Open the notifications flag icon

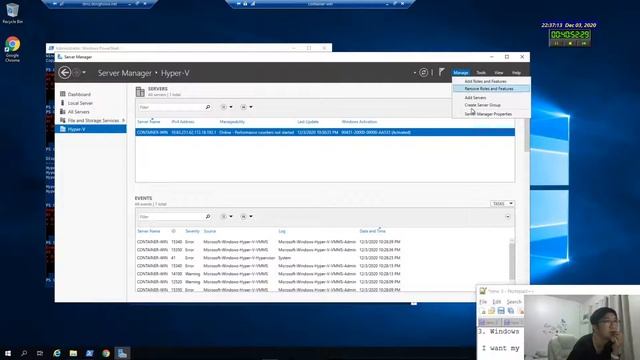(442, 72)
